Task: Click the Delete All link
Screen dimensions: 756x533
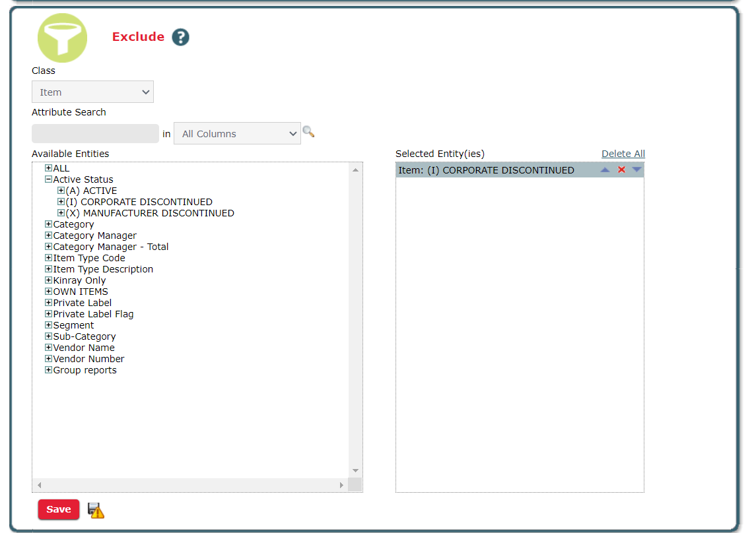Action: pyautogui.click(x=623, y=154)
